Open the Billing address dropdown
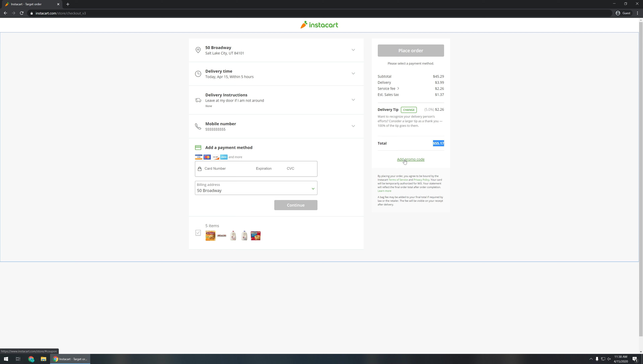Viewport: 643px width, 364px height. click(256, 188)
